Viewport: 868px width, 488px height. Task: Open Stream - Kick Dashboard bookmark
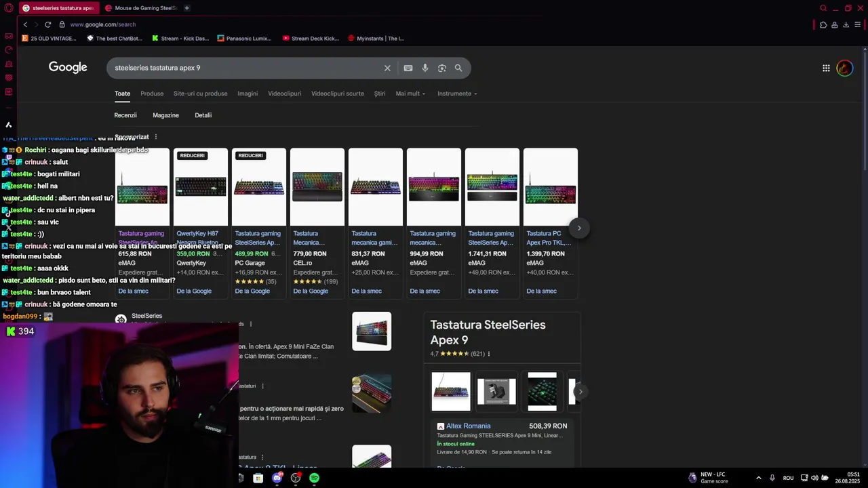[180, 39]
